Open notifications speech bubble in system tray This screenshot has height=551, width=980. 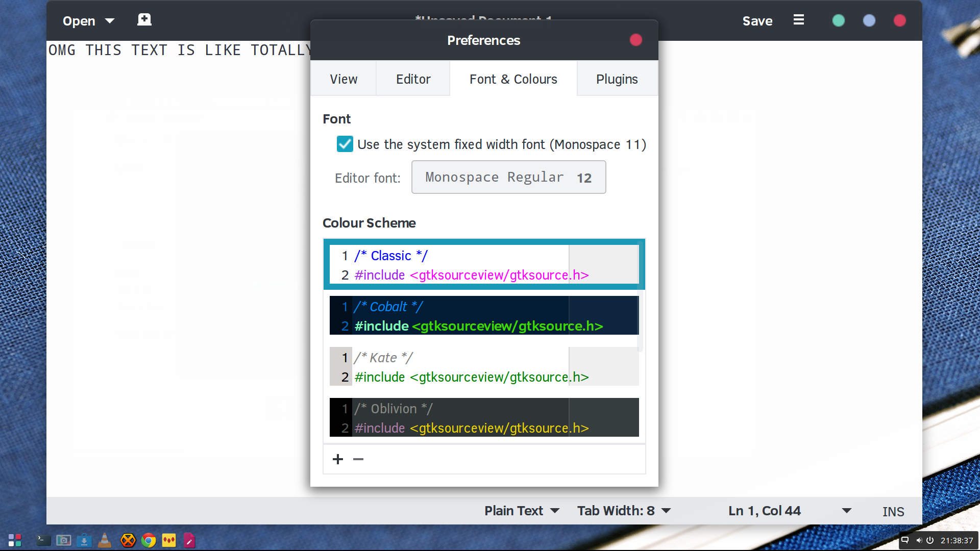pyautogui.click(x=905, y=540)
